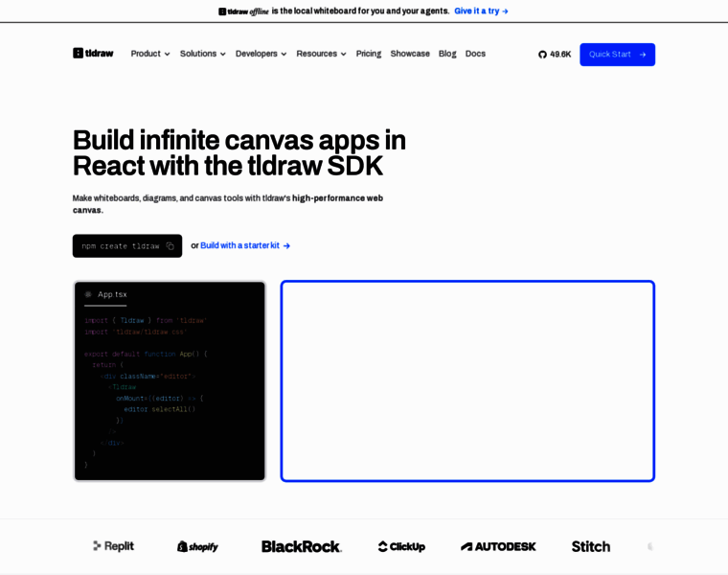Click the 'high-performance web canvas' text

228,204
